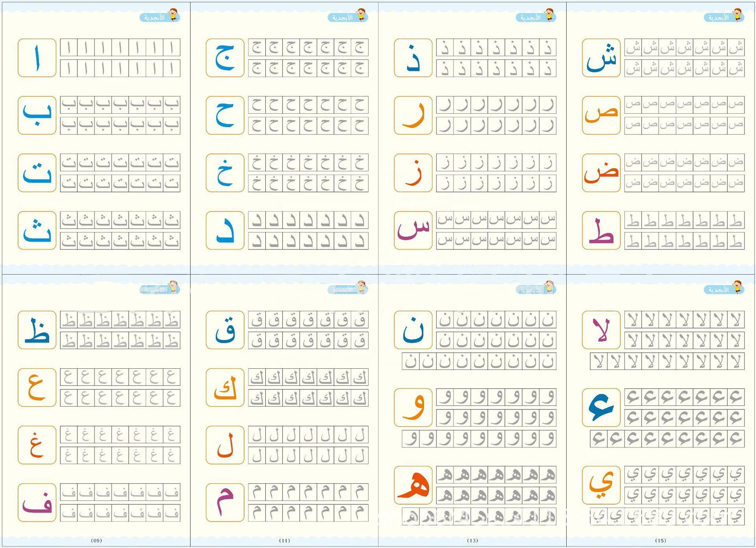
Task: Click the cartoon child icon above the ش card
Action: coord(737,15)
